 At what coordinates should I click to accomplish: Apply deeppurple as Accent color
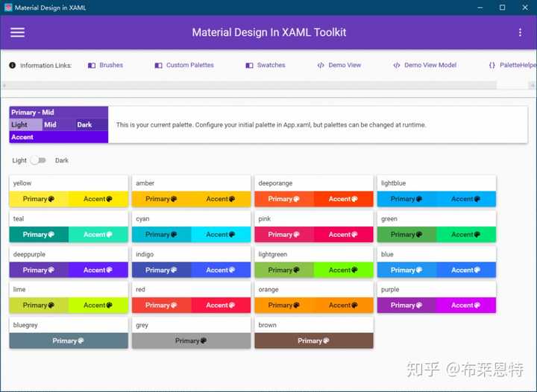[98, 271]
